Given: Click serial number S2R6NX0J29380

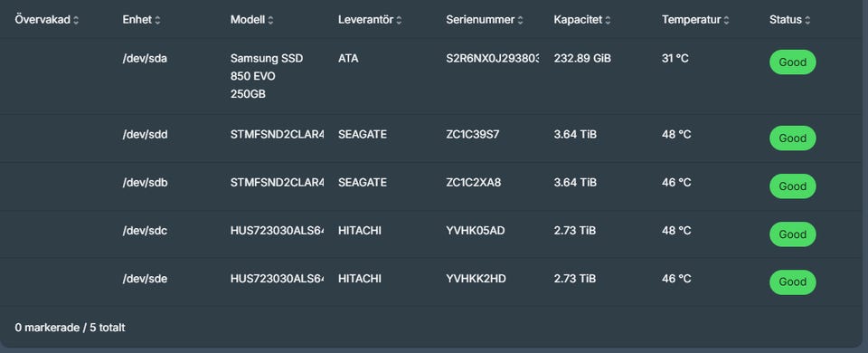Looking at the screenshot, I should click(493, 58).
